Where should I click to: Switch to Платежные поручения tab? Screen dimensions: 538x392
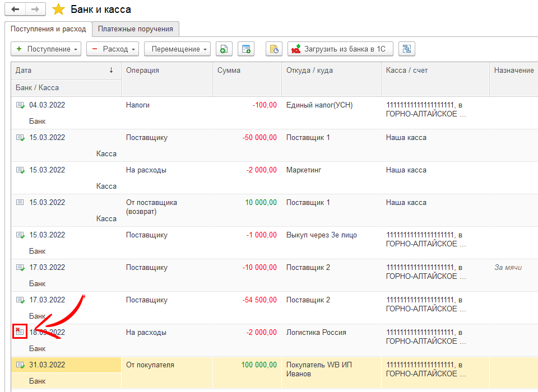pyautogui.click(x=135, y=29)
